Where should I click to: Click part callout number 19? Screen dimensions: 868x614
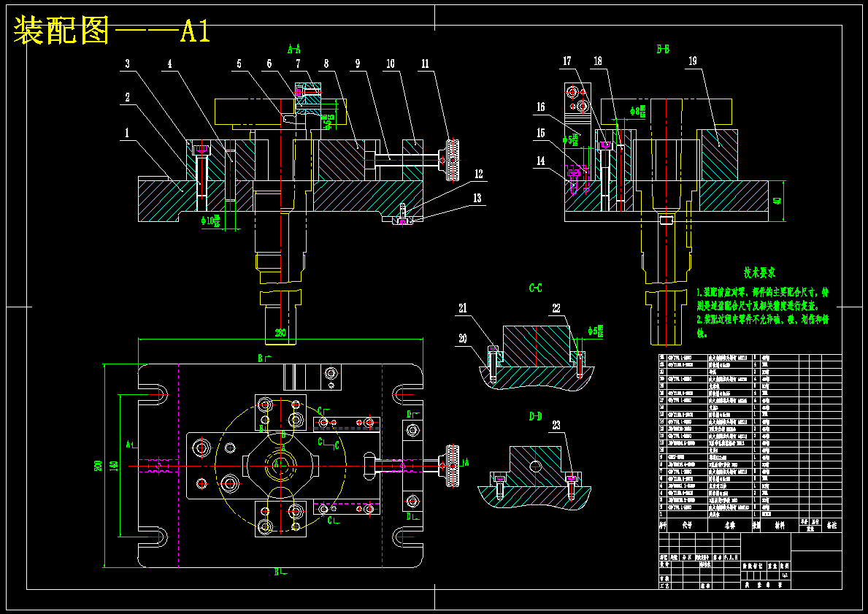click(693, 61)
